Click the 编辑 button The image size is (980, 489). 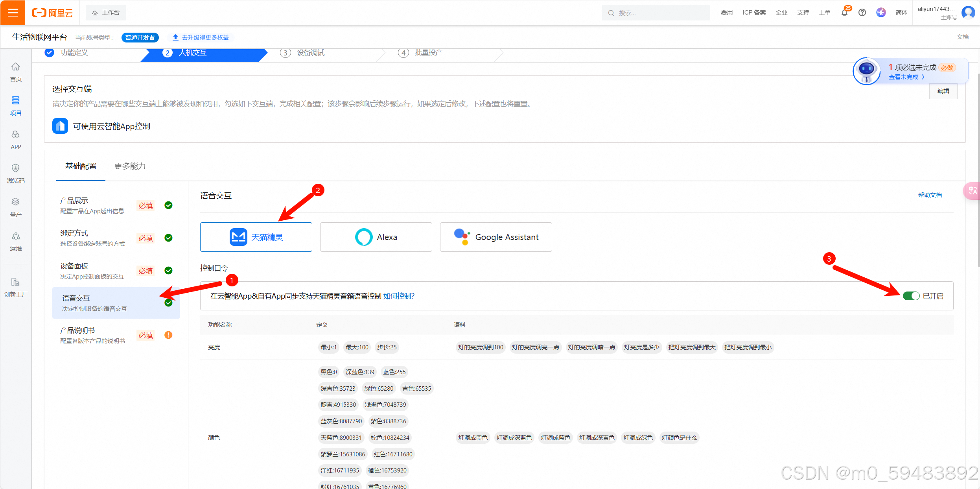coord(943,91)
